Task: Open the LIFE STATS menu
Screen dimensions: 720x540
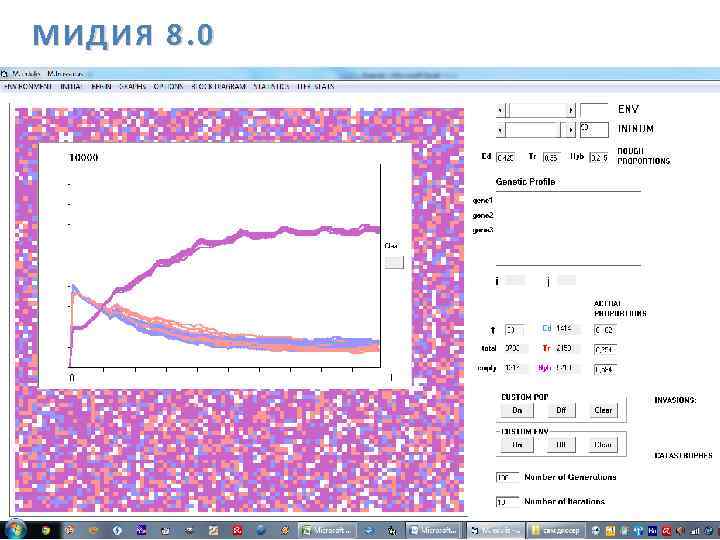Action: coord(315,86)
